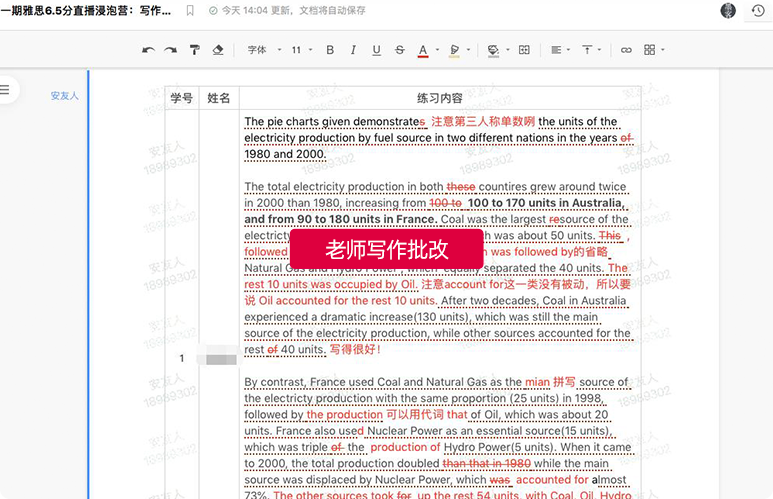Viewport: 773px width, 499px height.
Task: Toggle bold formatting
Action: (330, 50)
